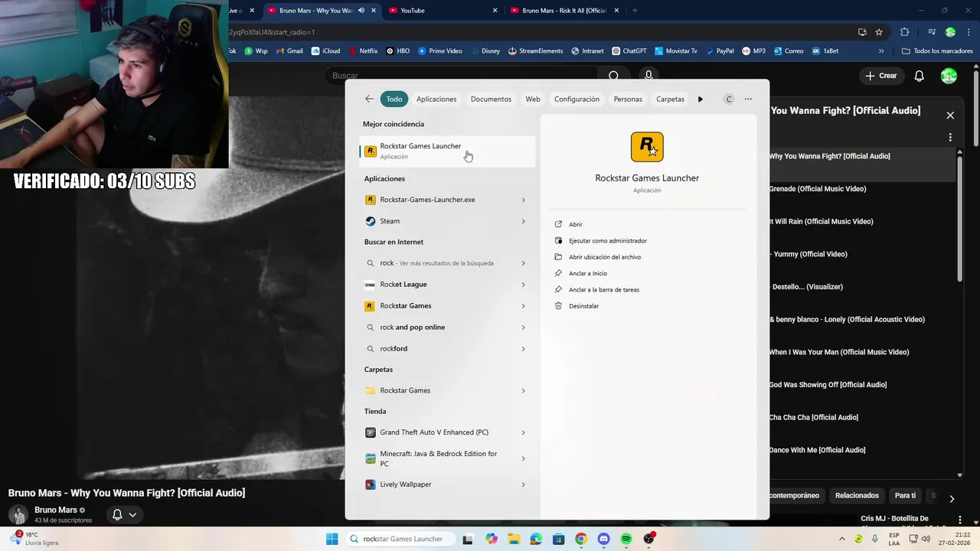
Task: Bookmark this page with star icon
Action: (x=879, y=32)
